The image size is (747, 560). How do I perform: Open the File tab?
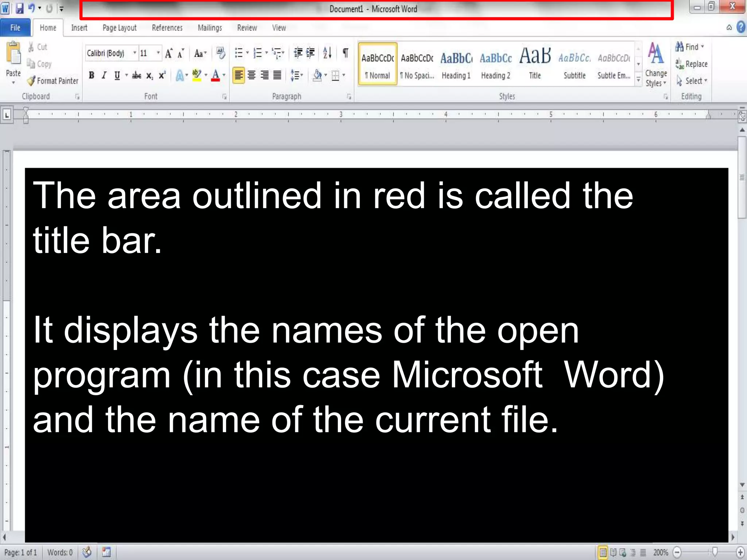pos(15,28)
